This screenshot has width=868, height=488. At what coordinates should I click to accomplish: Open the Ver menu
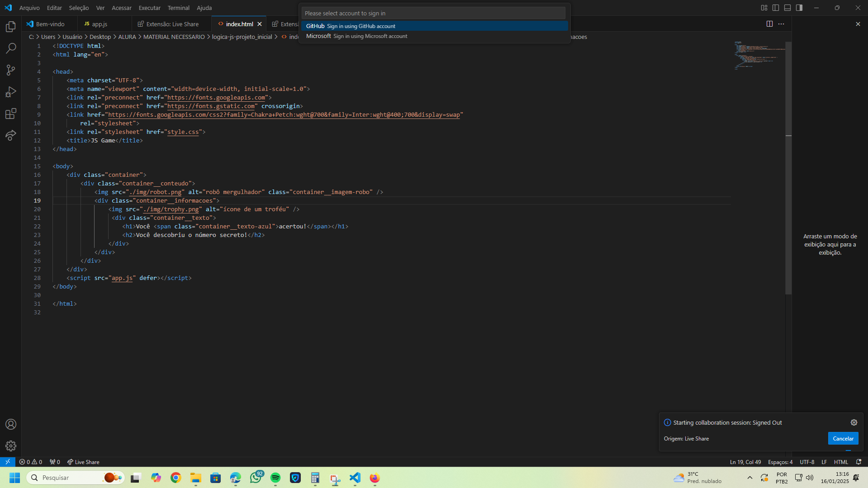click(x=100, y=8)
